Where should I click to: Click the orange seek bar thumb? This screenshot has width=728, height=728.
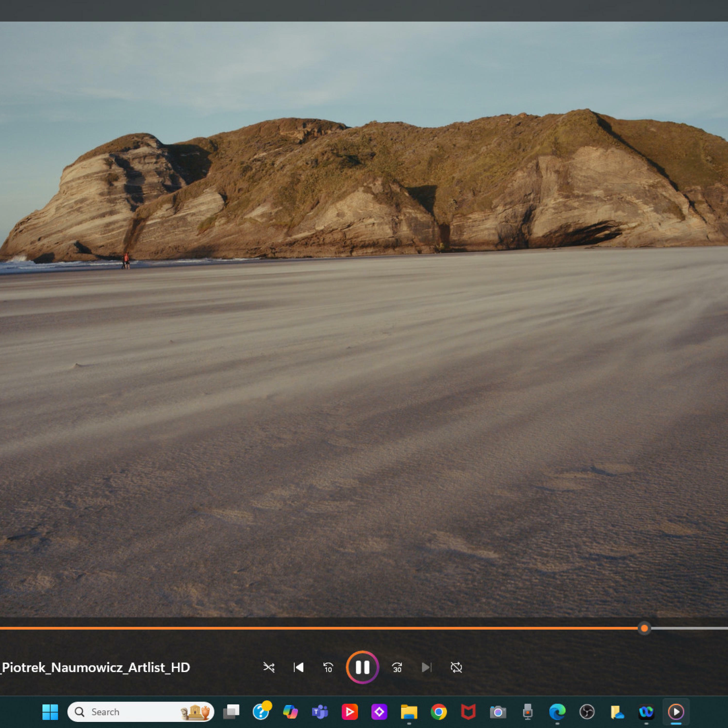click(x=644, y=628)
